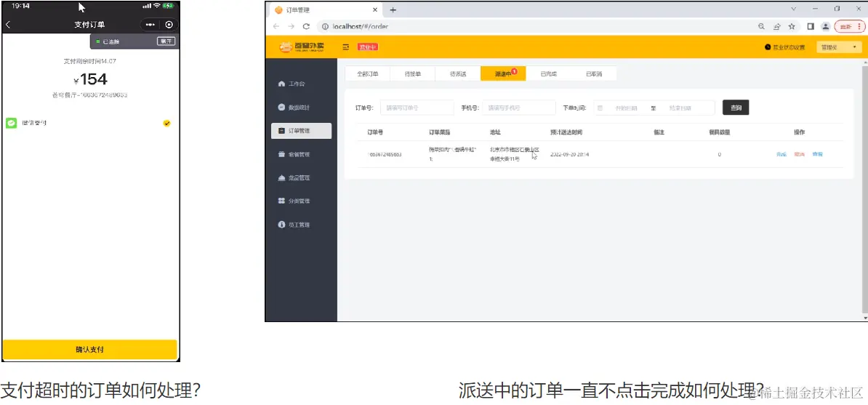This screenshot has height=405, width=868.
Task: Click the 2022-09-20 20:14 delivery time cell
Action: pos(570,155)
